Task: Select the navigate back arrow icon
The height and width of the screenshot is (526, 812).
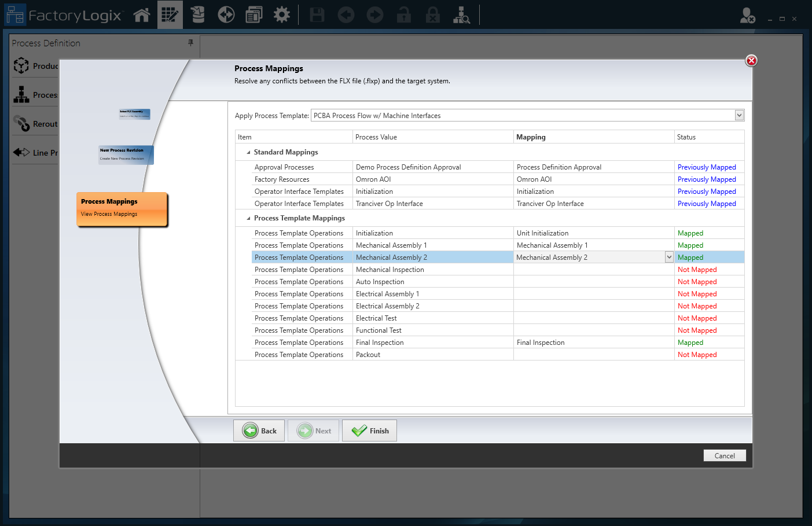Action: 346,14
